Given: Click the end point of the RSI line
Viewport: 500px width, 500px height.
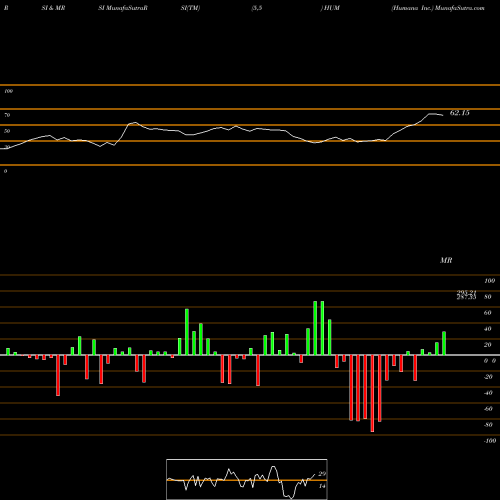Looking at the screenshot, I should [x=443, y=115].
